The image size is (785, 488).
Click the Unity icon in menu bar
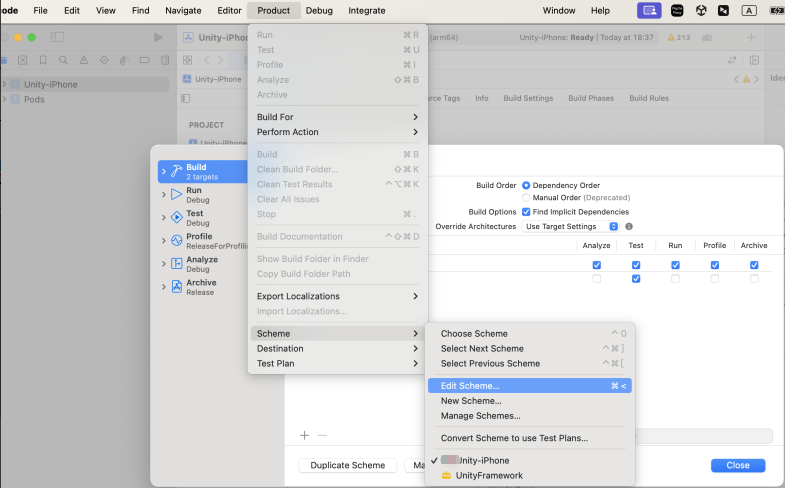701,10
